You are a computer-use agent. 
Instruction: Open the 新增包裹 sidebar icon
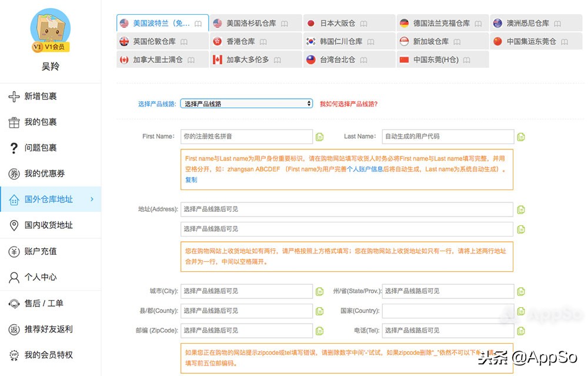pos(13,97)
